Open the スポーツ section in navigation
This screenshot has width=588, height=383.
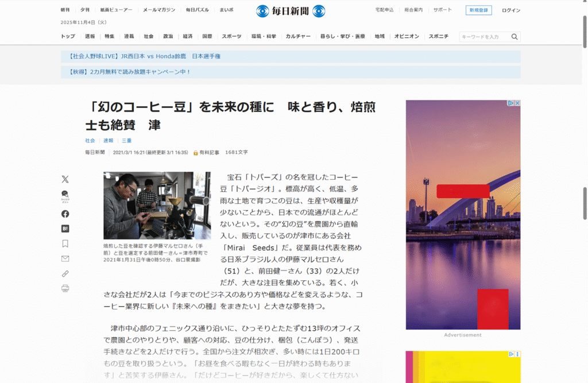[x=231, y=36]
